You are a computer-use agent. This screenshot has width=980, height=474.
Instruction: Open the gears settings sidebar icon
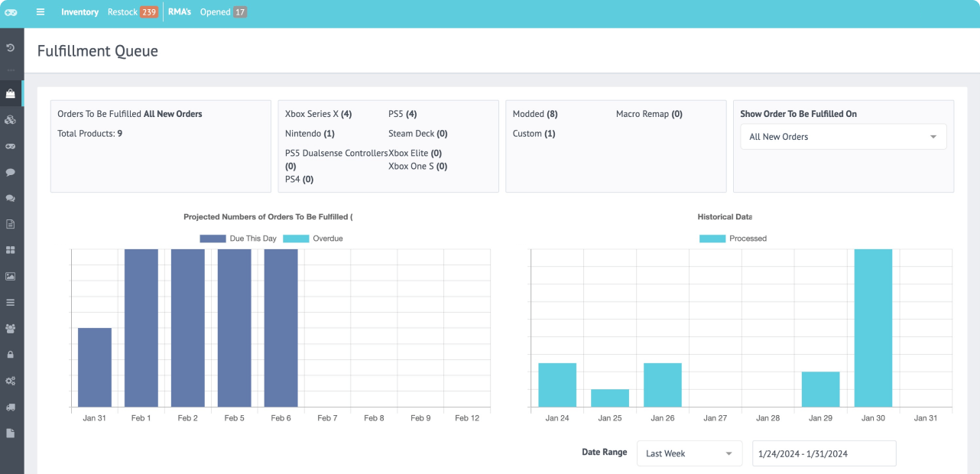click(x=11, y=381)
